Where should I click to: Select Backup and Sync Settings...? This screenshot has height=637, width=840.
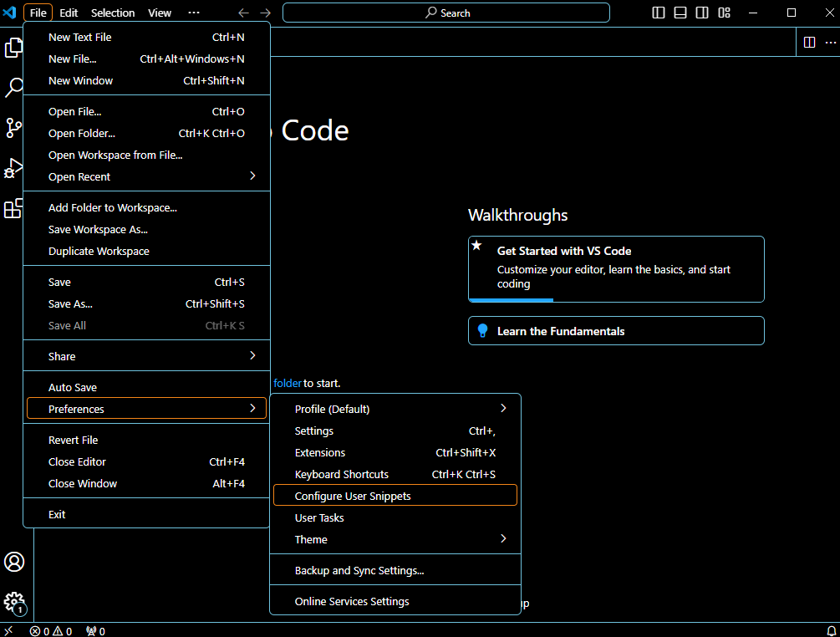395,570
